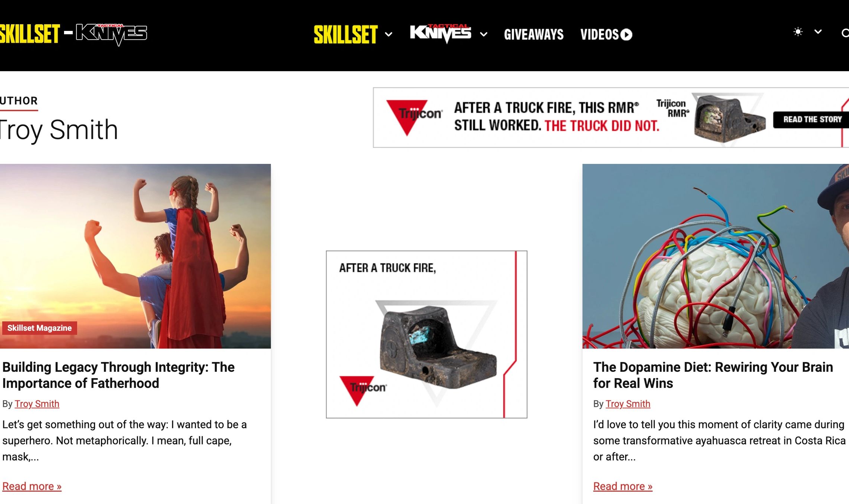Click the Trijicon logo in banner ad
Screen dimensions: 849x504
[x=414, y=116]
